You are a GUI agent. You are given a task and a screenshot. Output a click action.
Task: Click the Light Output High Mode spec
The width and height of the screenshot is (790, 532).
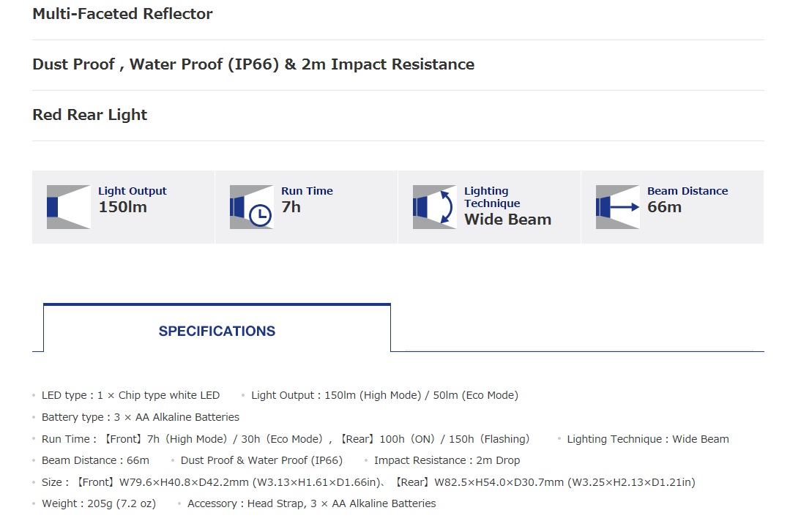pyautogui.click(x=384, y=395)
